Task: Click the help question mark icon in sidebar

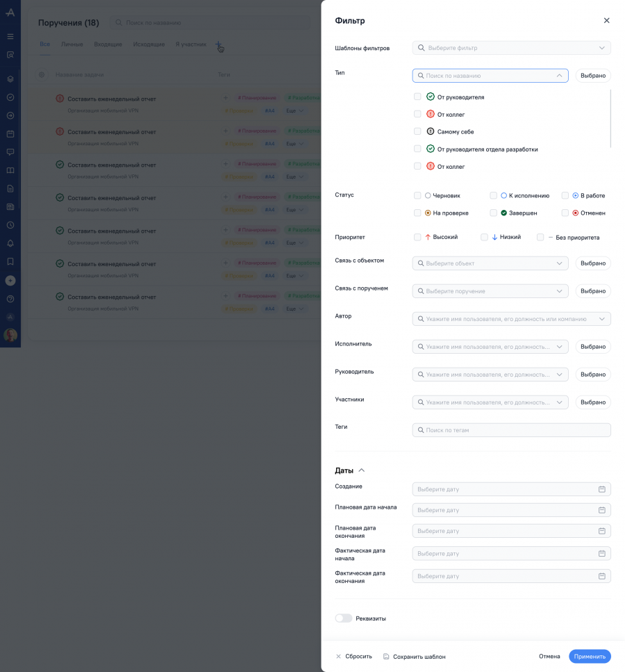Action: [x=10, y=299]
